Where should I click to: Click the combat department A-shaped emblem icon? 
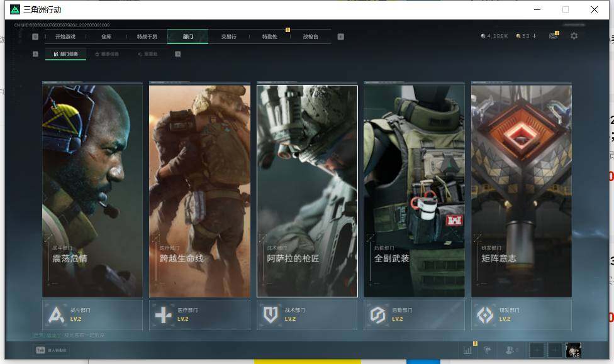point(56,315)
